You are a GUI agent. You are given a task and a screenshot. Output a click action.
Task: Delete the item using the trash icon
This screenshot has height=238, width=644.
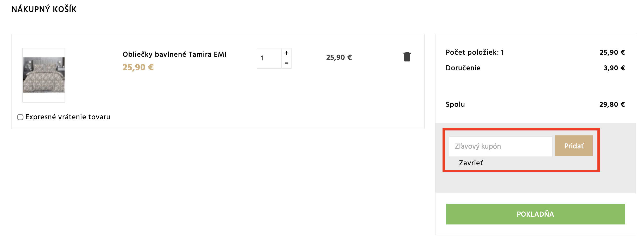(407, 57)
